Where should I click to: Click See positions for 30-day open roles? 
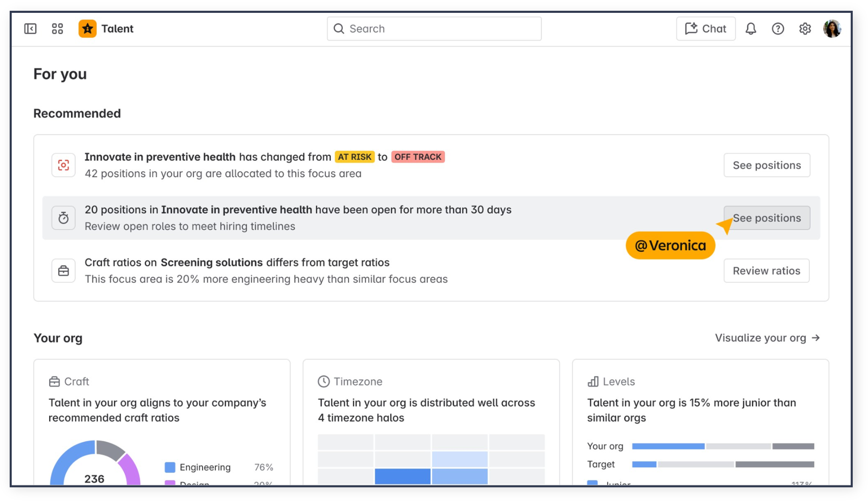point(767,218)
